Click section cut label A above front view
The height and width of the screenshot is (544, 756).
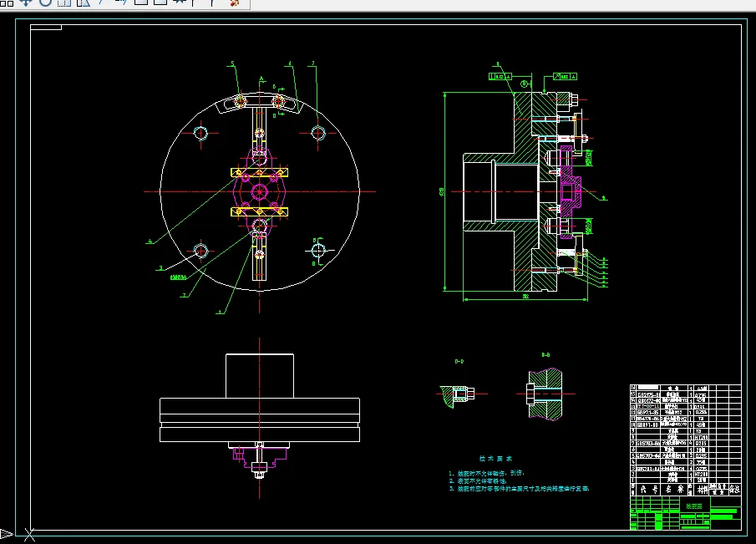(261, 78)
